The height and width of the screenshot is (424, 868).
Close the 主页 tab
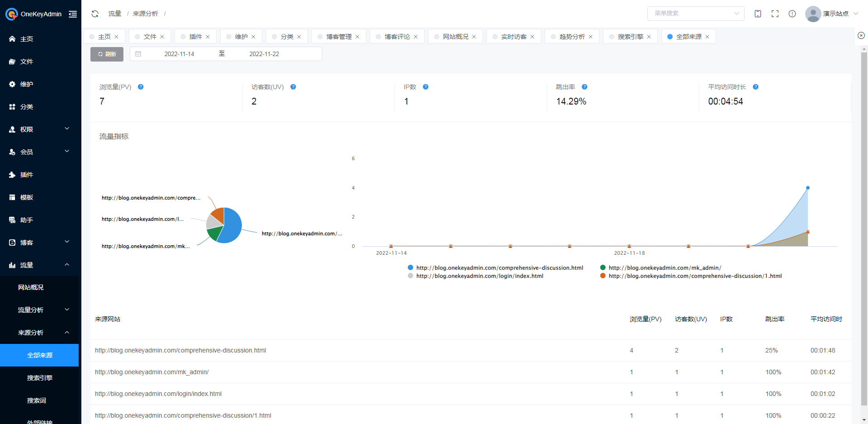point(116,37)
